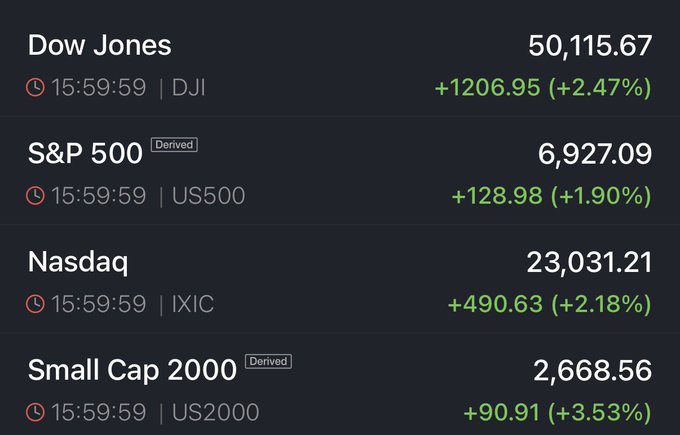Click the S&P 500 change +128.98 (+1.90%)
The image size is (680, 435).
(551, 196)
